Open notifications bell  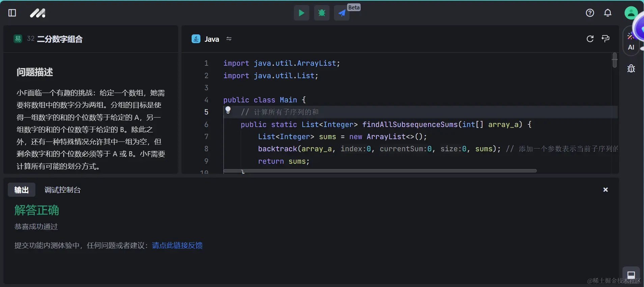(608, 13)
